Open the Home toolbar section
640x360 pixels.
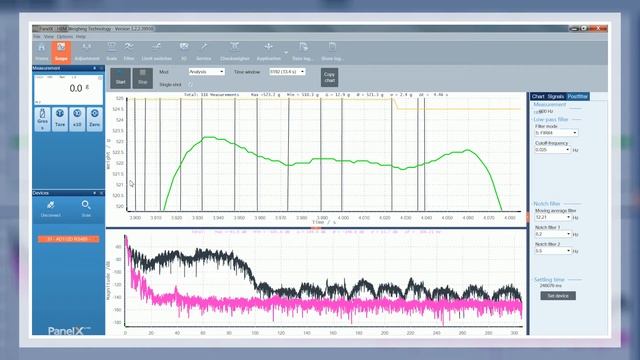pyautogui.click(x=41, y=52)
